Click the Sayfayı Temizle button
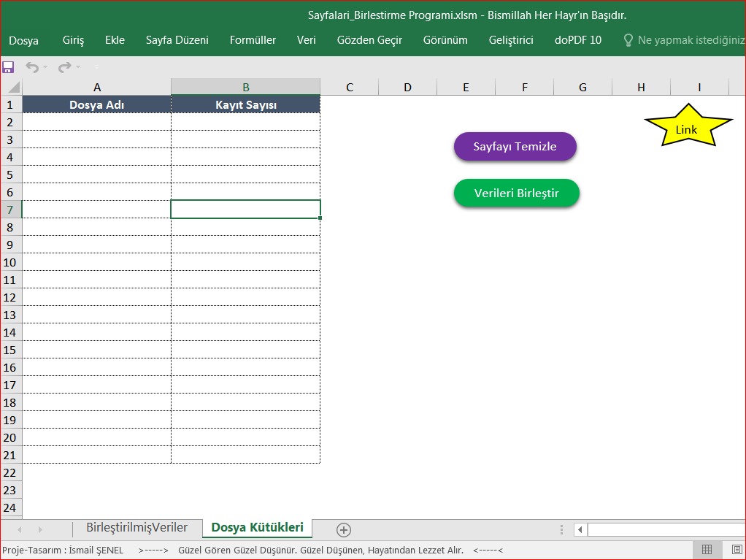The width and height of the screenshot is (746, 560). coord(515,147)
